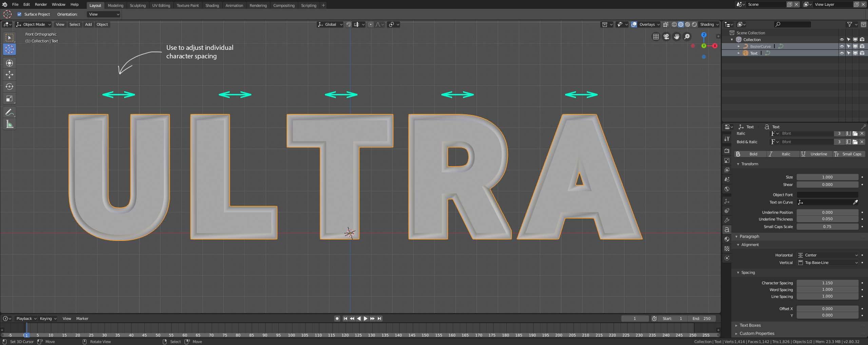Open the Object Mode dropdown

tap(34, 24)
